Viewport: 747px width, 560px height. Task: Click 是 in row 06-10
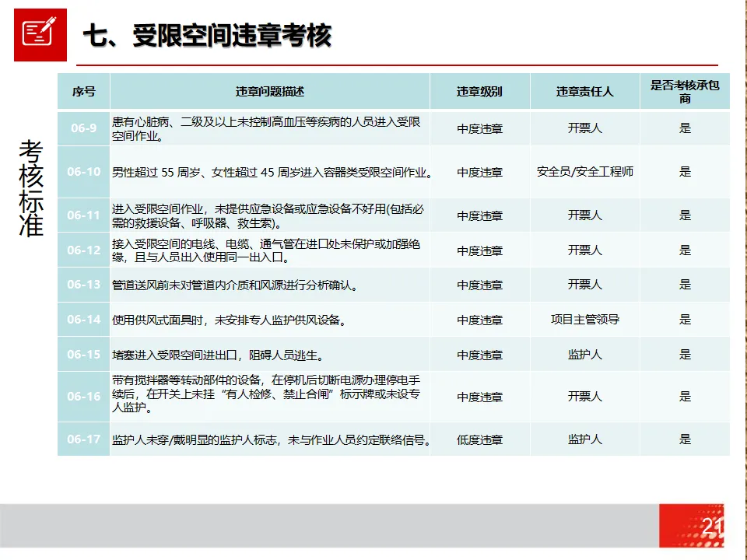[x=685, y=172]
